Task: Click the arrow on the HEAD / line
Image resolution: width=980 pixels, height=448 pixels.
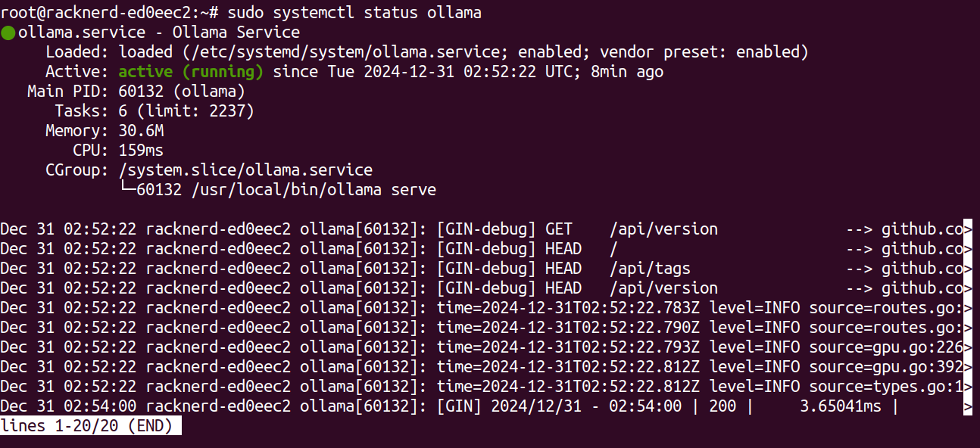Action: coord(860,248)
